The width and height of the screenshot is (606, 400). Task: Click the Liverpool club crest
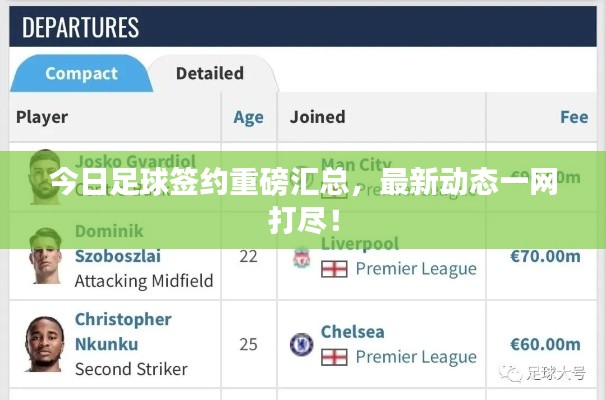point(300,257)
